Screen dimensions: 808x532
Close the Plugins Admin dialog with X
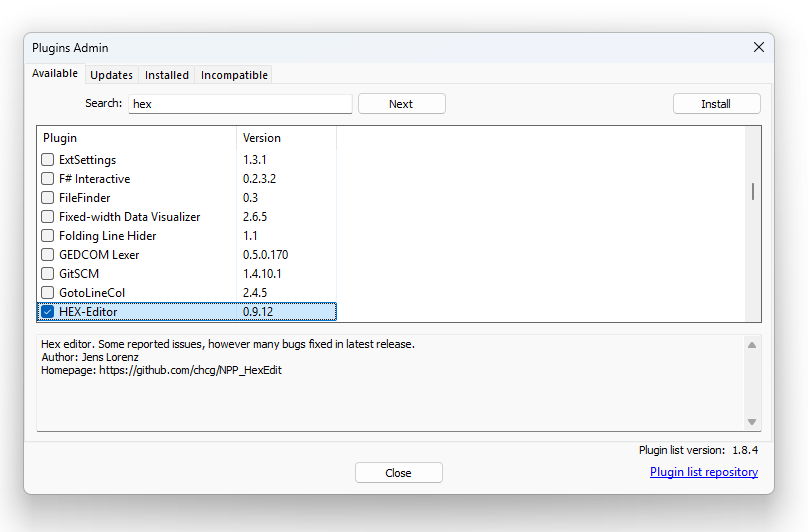(x=759, y=47)
